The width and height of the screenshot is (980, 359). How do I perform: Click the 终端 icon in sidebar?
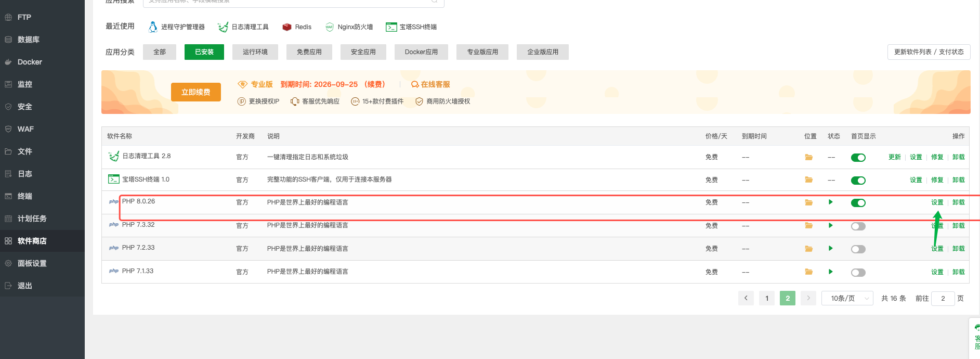8,196
